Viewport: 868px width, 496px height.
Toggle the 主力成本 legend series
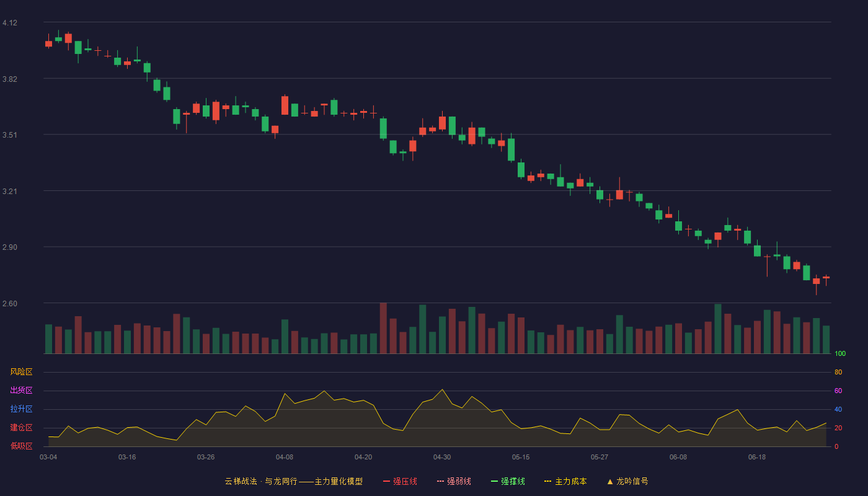point(565,481)
